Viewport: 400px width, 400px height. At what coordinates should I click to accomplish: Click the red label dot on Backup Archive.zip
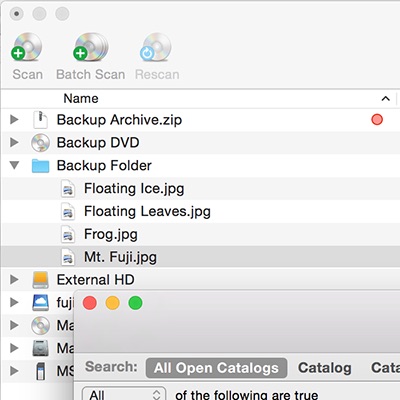(x=377, y=119)
